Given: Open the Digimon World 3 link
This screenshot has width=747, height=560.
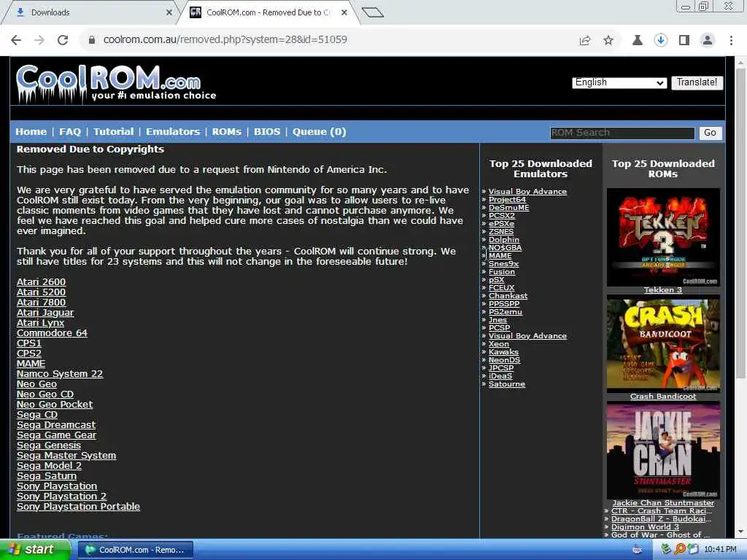Looking at the screenshot, I should 645,527.
